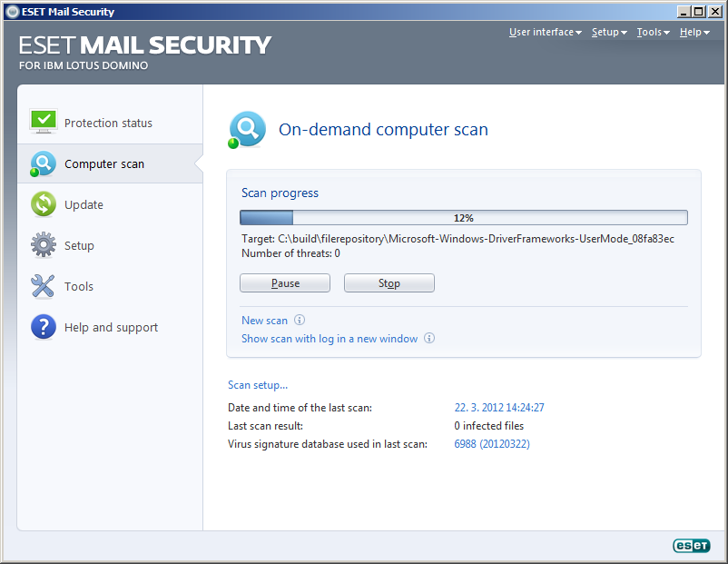Open the Help dropdown menu
The height and width of the screenshot is (564, 728).
[694, 32]
